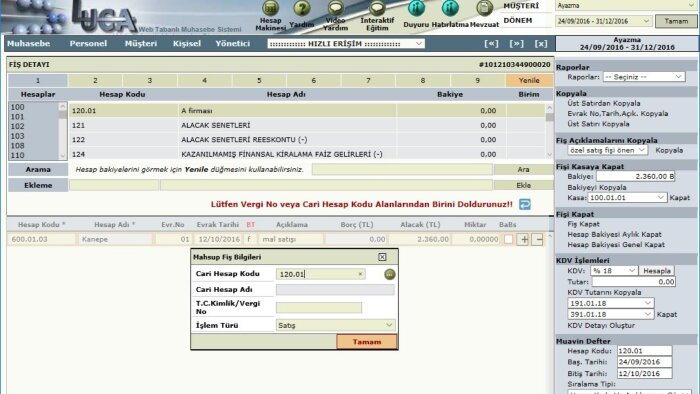Image resolution: width=700 pixels, height=394 pixels.
Task: Select account group tab 2
Action: pyautogui.click(x=95, y=81)
